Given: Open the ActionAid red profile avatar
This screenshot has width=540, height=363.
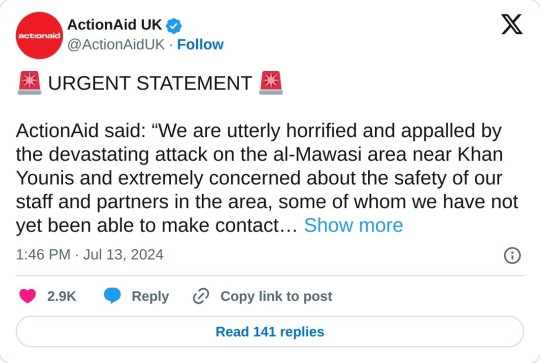Looking at the screenshot, I should [39, 35].
